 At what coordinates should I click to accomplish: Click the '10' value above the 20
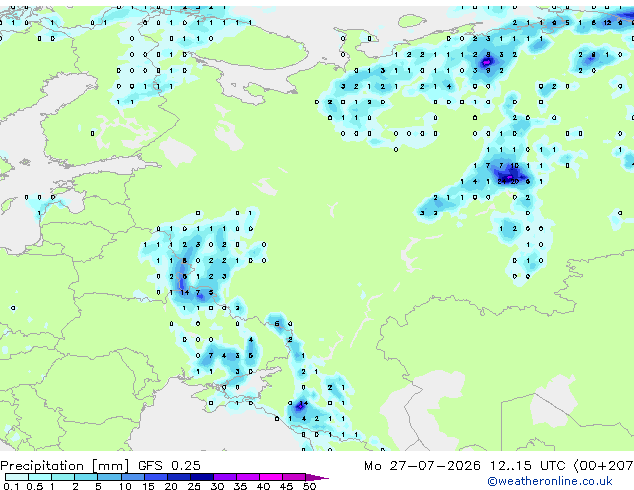pos(514,165)
